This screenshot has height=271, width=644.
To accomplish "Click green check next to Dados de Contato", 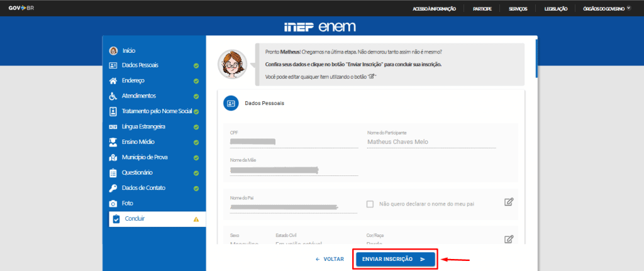I will 196,189.
